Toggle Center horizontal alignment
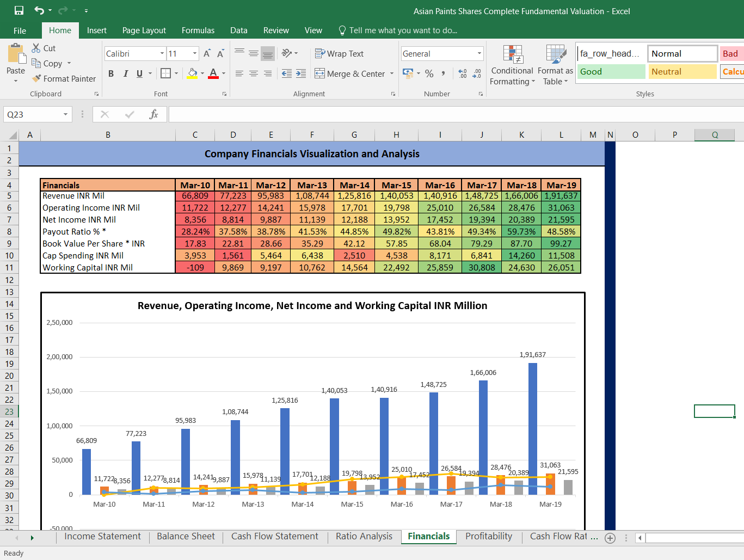 click(254, 73)
